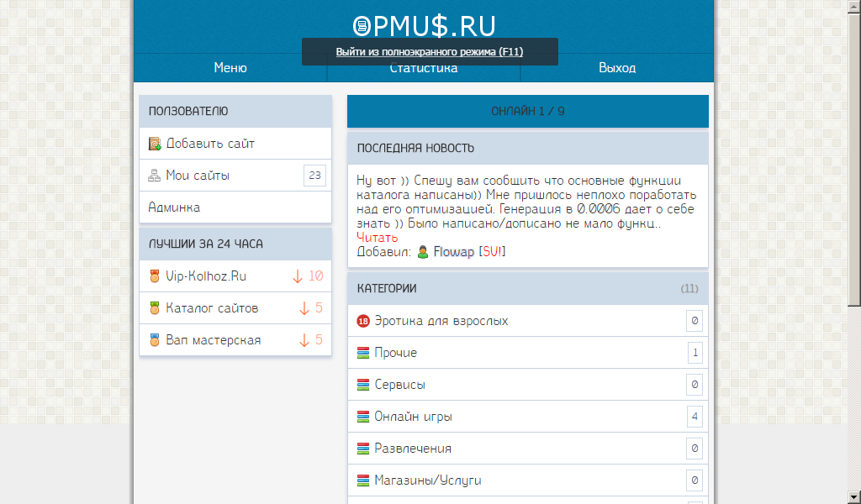Click Exit fullscreen mode (F11) notice
The image size is (861, 504).
coord(430,52)
